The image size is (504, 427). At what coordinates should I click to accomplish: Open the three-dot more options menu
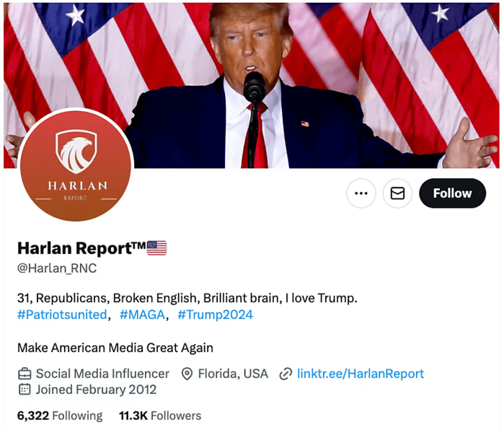tap(361, 193)
